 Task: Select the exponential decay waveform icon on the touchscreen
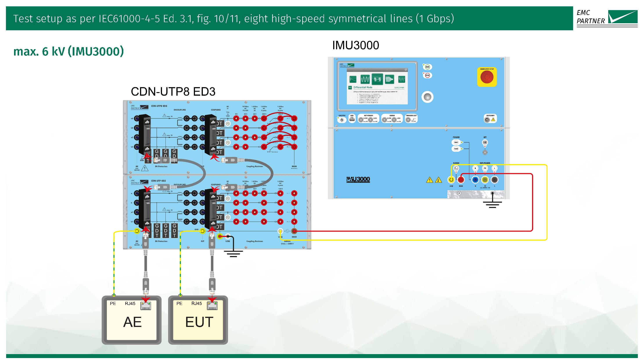tap(353, 80)
